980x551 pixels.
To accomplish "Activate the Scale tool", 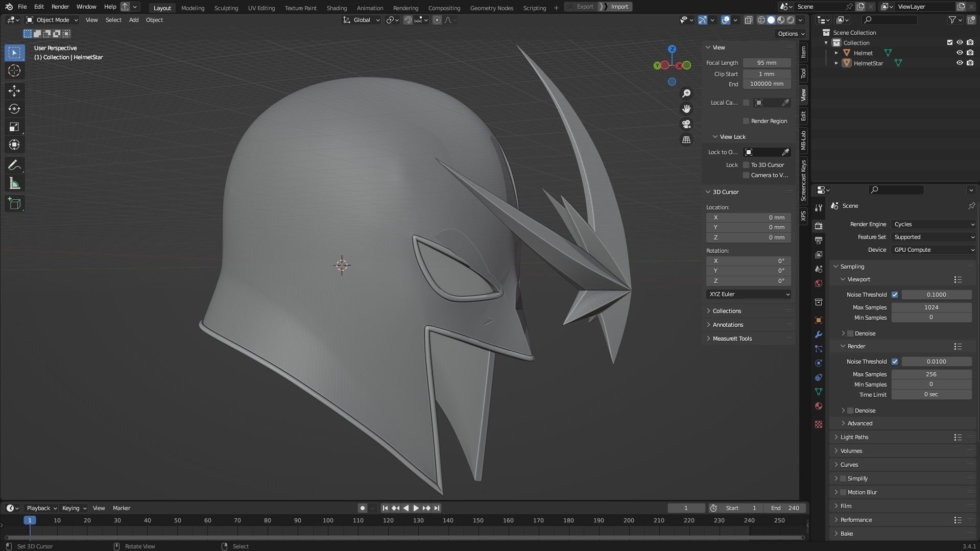I will (14, 127).
